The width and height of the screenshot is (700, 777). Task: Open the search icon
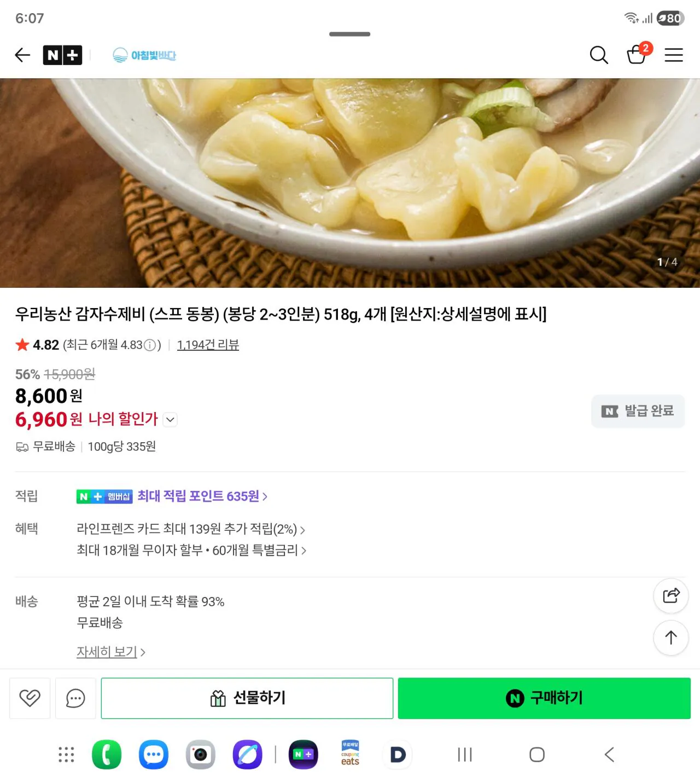pyautogui.click(x=599, y=55)
